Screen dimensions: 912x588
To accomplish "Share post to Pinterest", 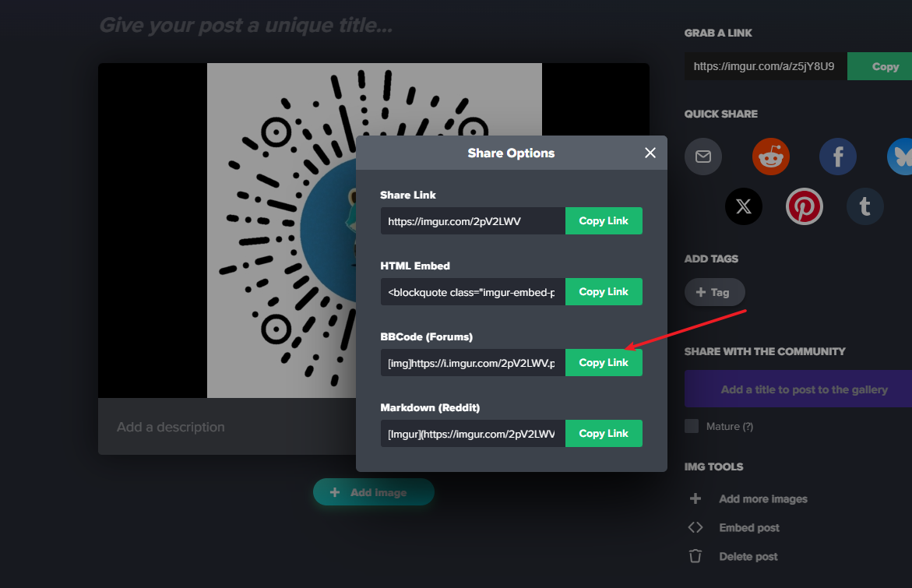I will point(804,206).
